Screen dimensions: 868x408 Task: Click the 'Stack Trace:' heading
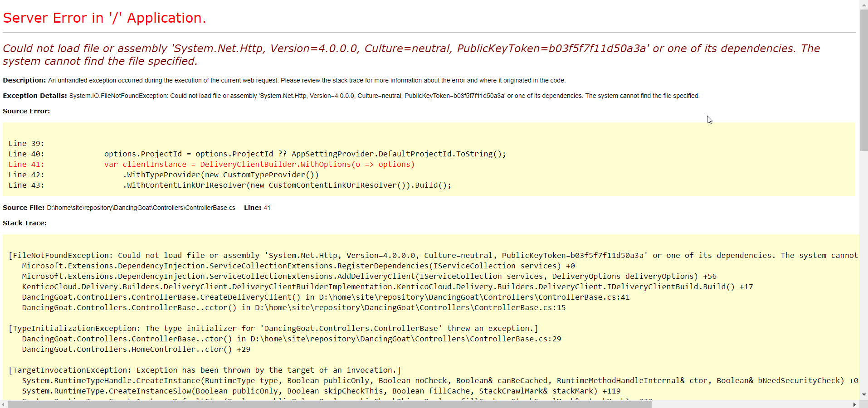click(24, 223)
